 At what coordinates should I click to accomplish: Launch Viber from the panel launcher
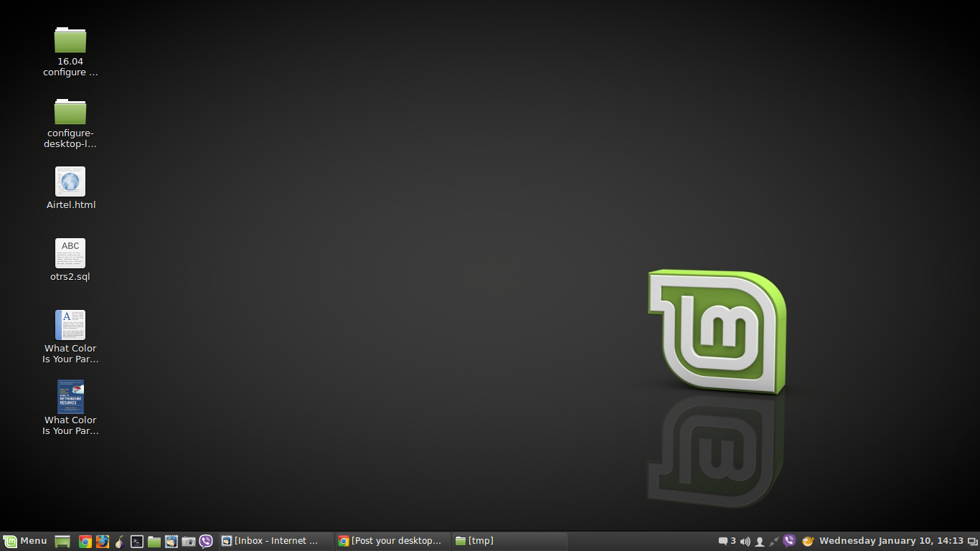coord(206,540)
